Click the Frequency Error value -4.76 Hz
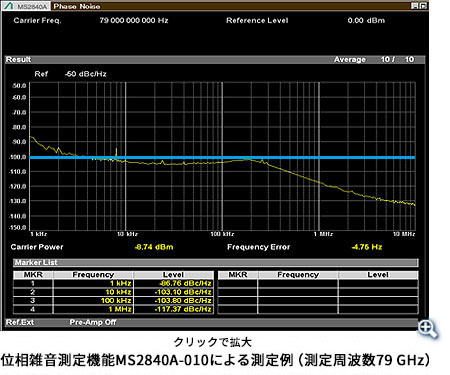 (x=367, y=247)
